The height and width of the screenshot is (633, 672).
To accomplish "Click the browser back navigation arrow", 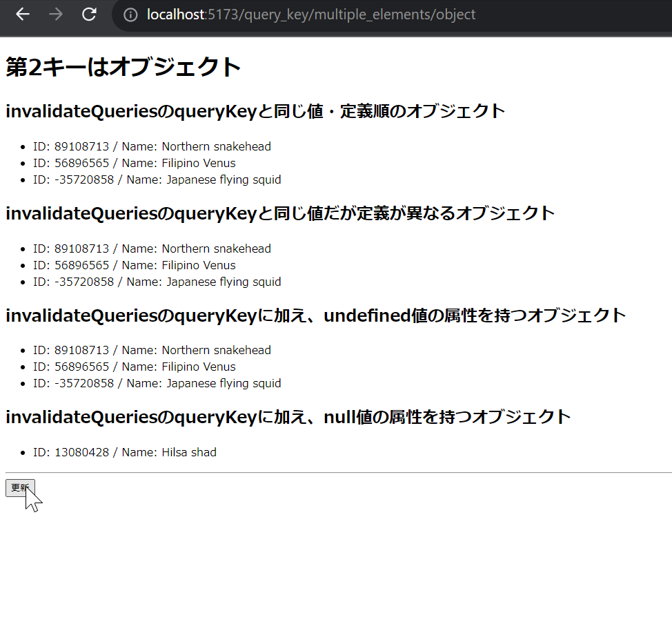I will pyautogui.click(x=23, y=14).
